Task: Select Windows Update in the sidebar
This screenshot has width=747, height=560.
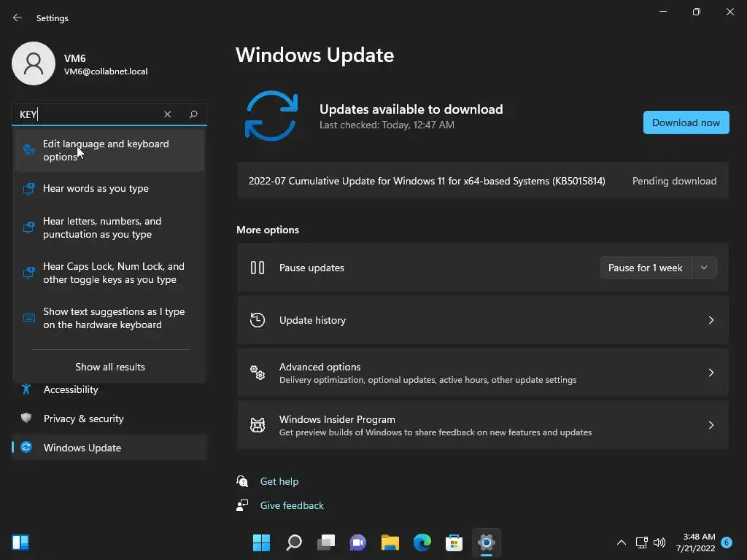Action: [x=109, y=448]
